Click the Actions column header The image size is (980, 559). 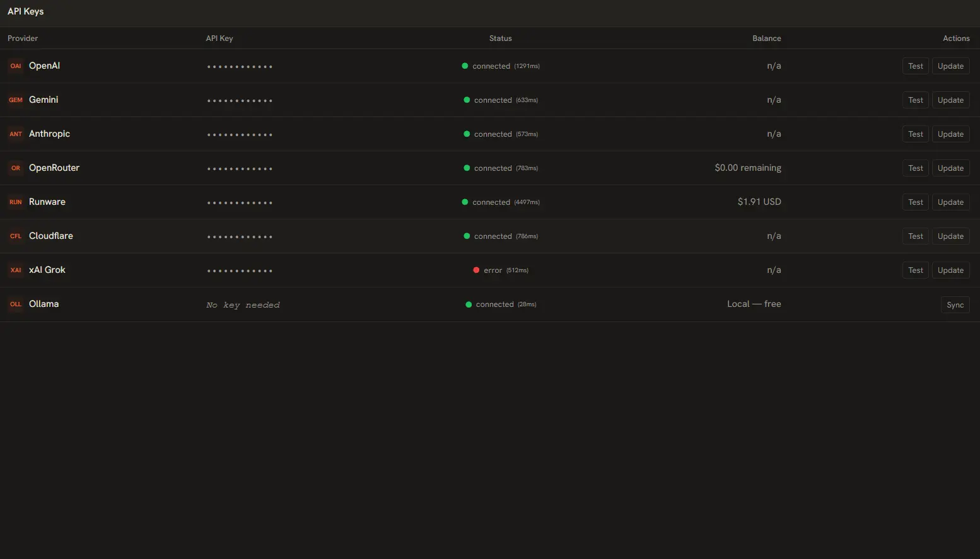tap(956, 38)
